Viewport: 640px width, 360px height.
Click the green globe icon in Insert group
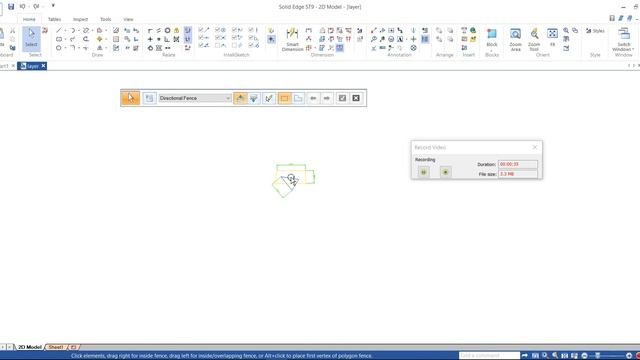(473, 30)
